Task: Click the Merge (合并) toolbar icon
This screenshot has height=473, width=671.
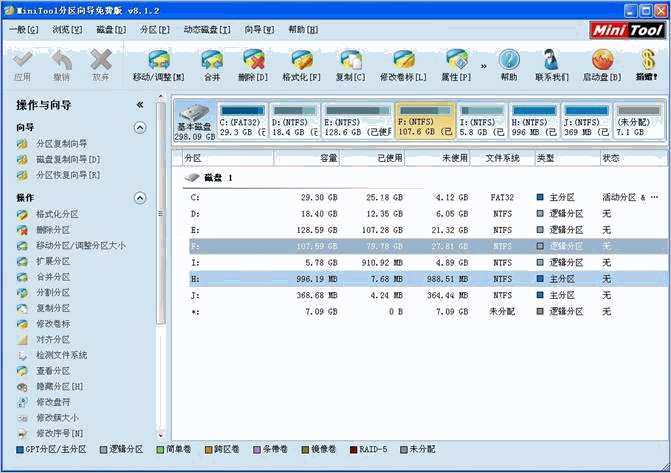Action: pos(212,60)
